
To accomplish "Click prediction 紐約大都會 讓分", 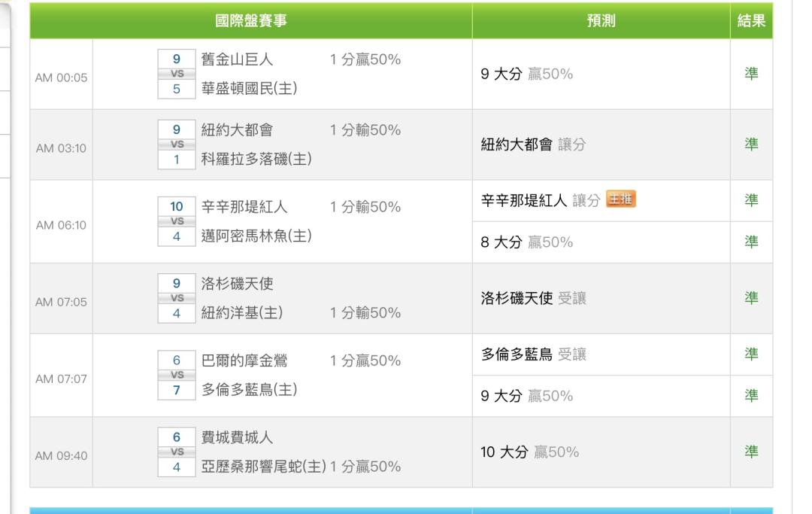I will [x=533, y=144].
